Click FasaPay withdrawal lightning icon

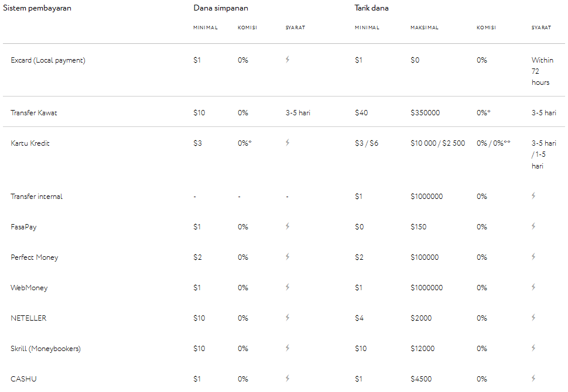click(x=533, y=226)
